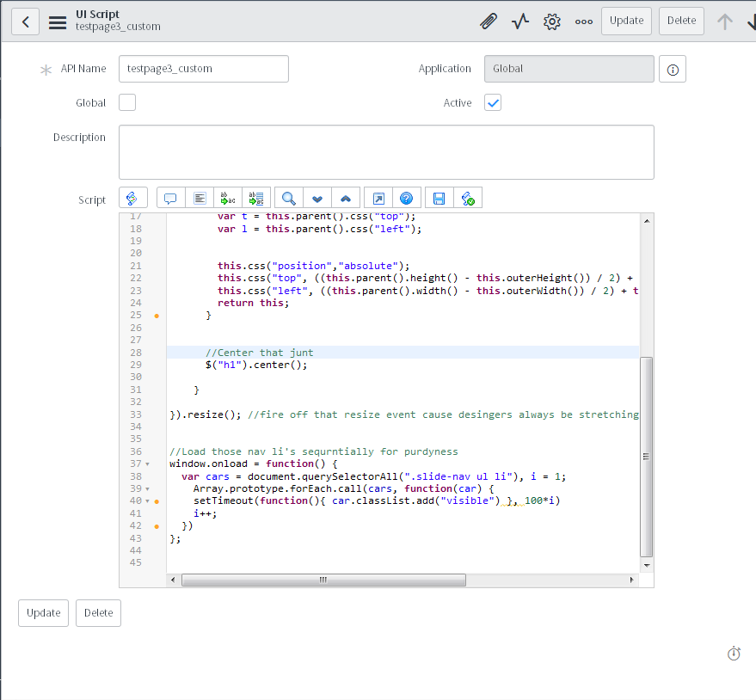Click the format code icon

(199, 199)
